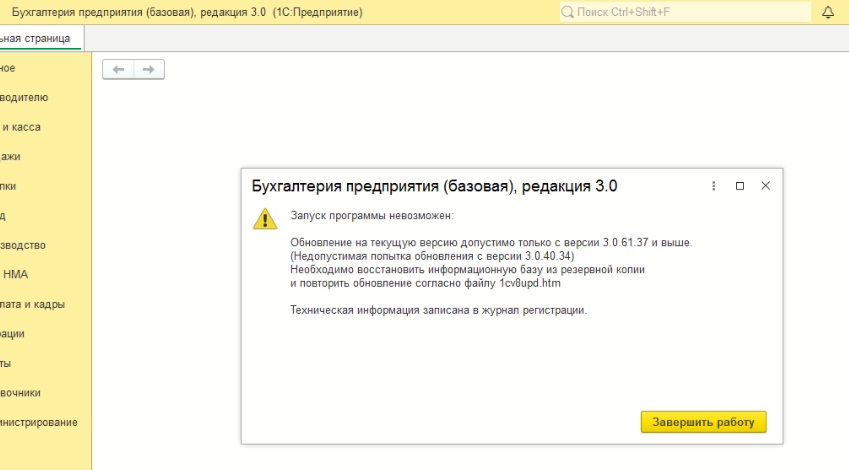Click the forward navigation arrow

pyautogui.click(x=148, y=69)
